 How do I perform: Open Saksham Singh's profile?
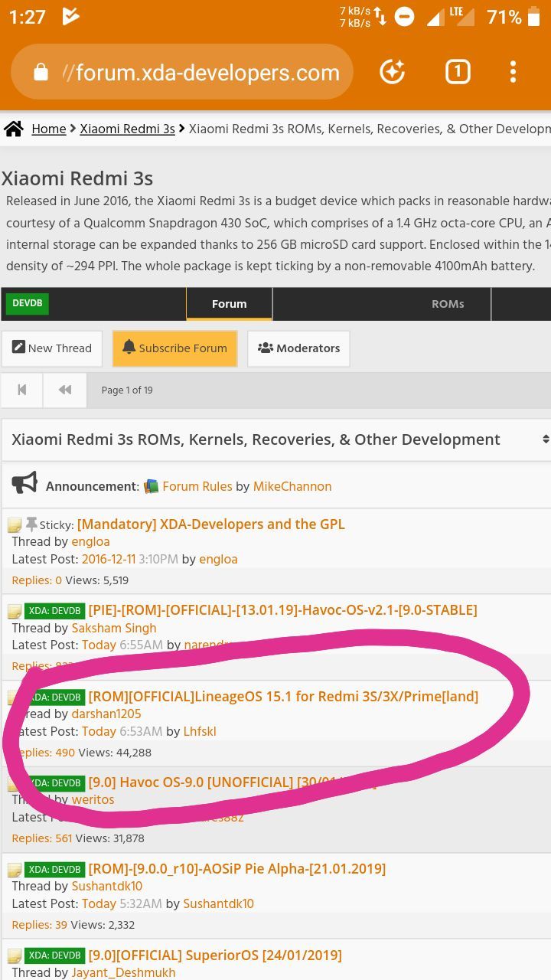pos(114,628)
